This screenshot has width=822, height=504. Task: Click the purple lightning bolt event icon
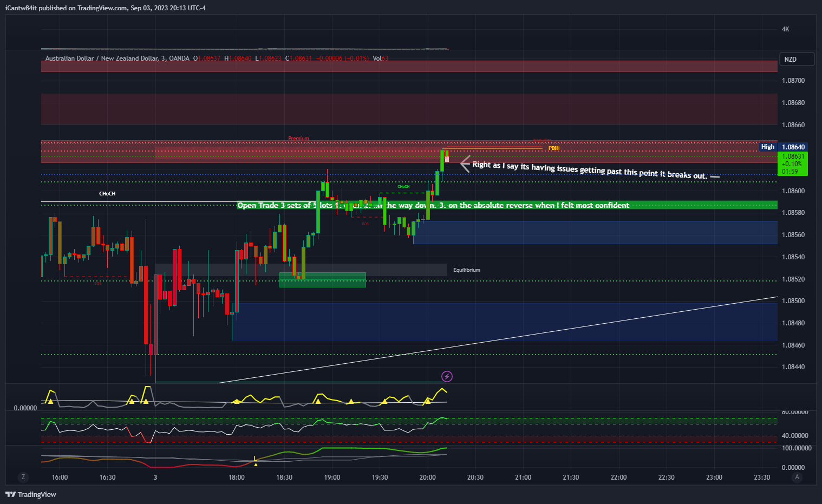[x=447, y=376]
